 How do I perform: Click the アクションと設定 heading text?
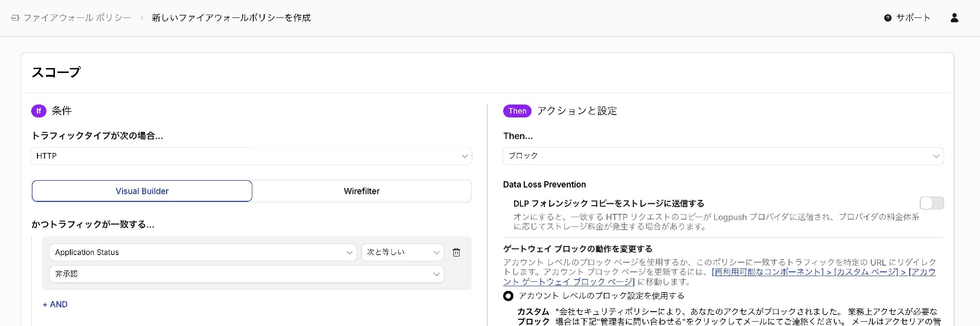click(577, 111)
